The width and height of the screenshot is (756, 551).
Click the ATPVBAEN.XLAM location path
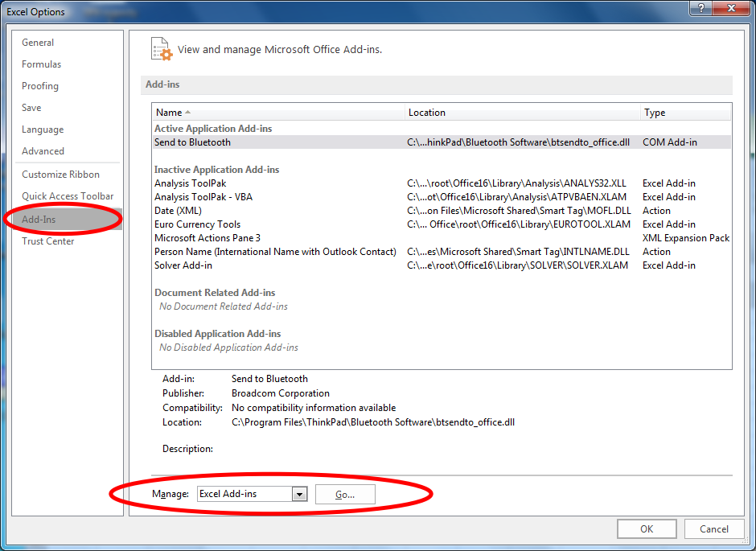tap(517, 197)
